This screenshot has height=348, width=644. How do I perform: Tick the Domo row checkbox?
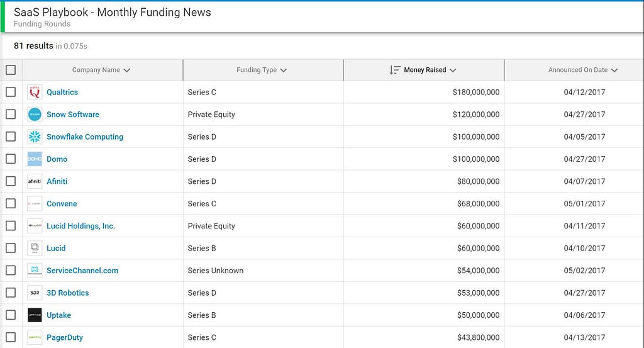tap(11, 159)
